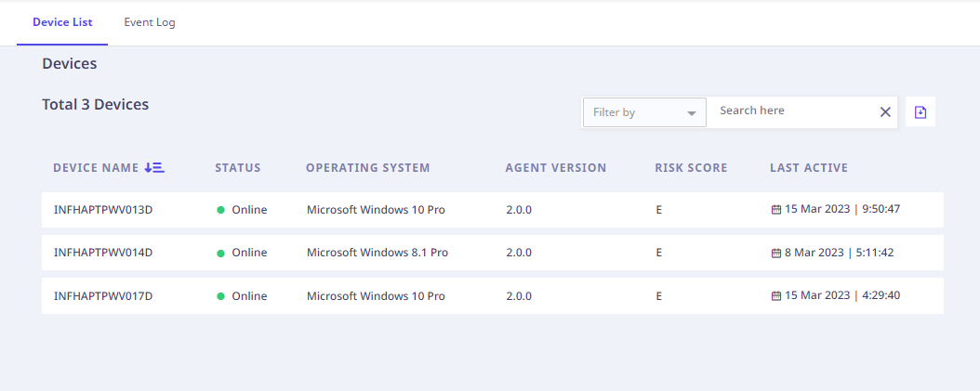Click inside the Search here field
This screenshot has width=980, height=391.
coord(790,111)
